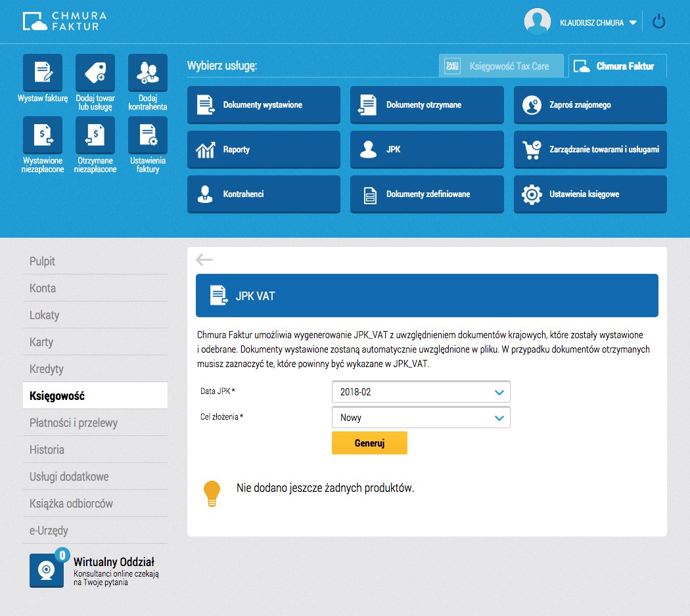690x616 pixels.
Task: Click the Dodaj towar lub usługę icon
Action: (x=95, y=72)
